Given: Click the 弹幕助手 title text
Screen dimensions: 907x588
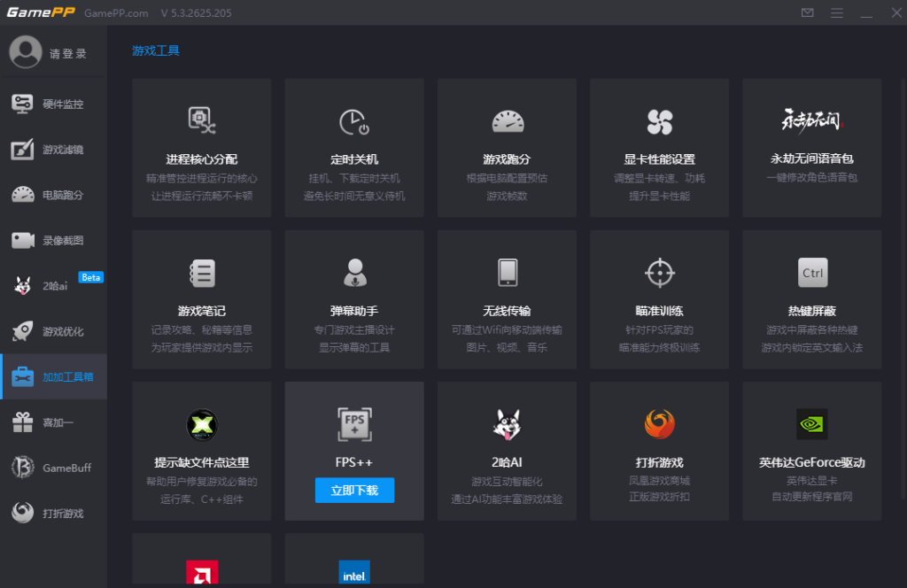Looking at the screenshot, I should click(x=354, y=311).
